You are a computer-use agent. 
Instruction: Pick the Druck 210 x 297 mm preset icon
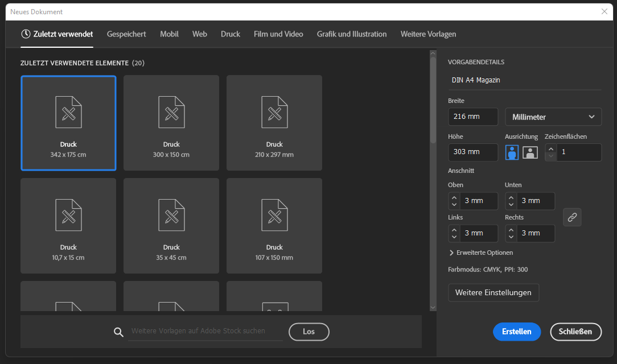click(274, 112)
